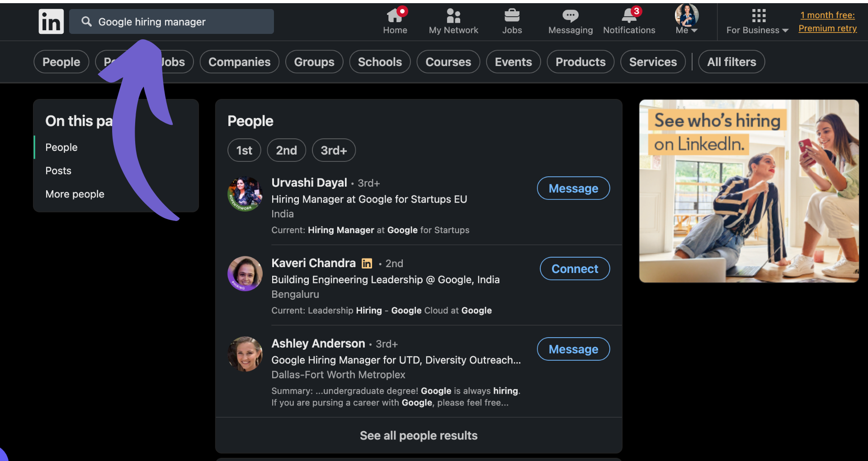The height and width of the screenshot is (461, 868).
Task: Open the LinkedIn home icon
Action: [395, 15]
